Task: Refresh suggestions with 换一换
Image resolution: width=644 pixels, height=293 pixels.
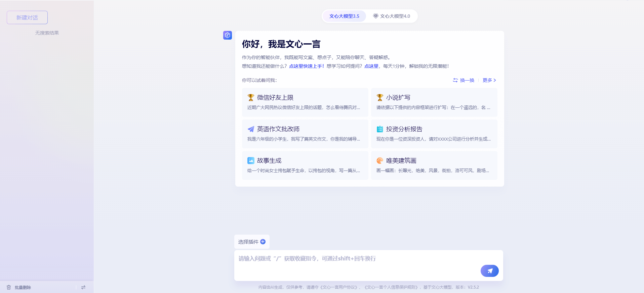Action: pos(464,80)
